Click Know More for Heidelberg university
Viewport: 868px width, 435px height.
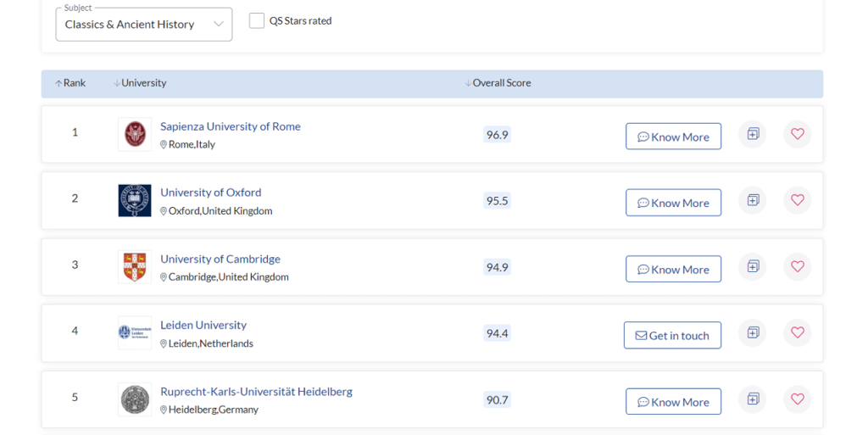point(673,402)
